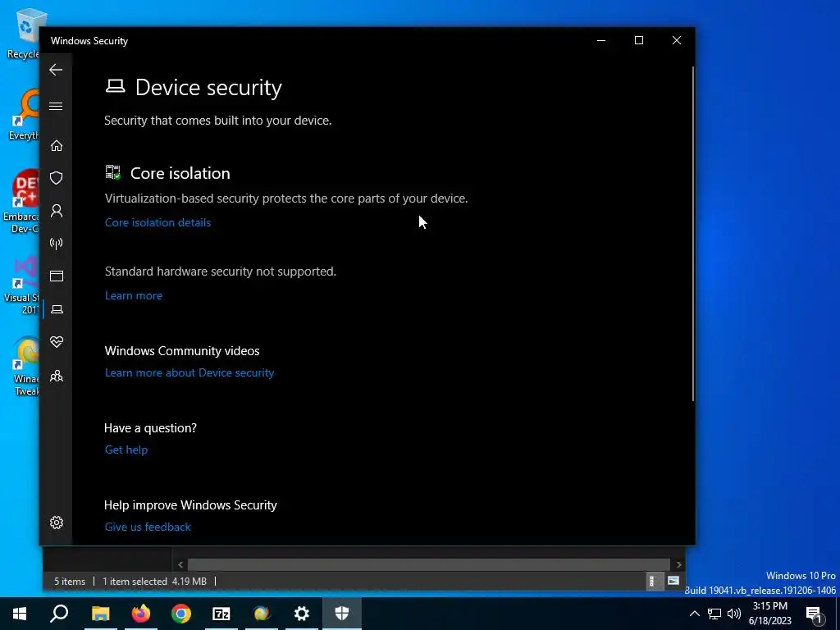The image size is (840, 630).
Task: Open taskbar Search
Action: [59, 614]
